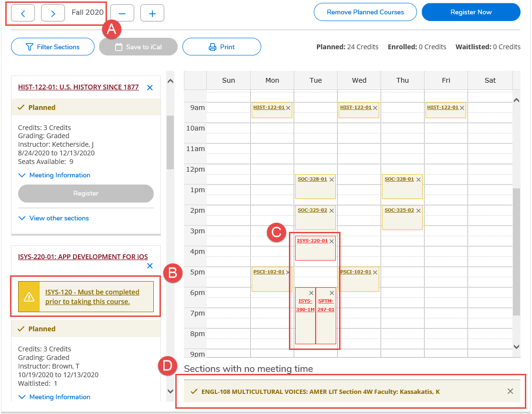Viewport: 532px width, 414px height.
Task: Remove Wednesday PSCI-102-01 calendar block
Action: click(x=375, y=272)
